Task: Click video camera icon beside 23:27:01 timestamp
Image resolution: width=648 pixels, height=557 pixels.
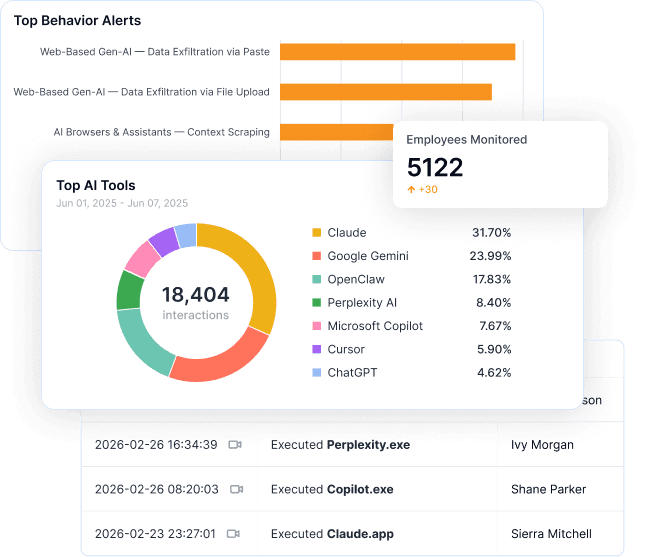Action: [x=236, y=534]
